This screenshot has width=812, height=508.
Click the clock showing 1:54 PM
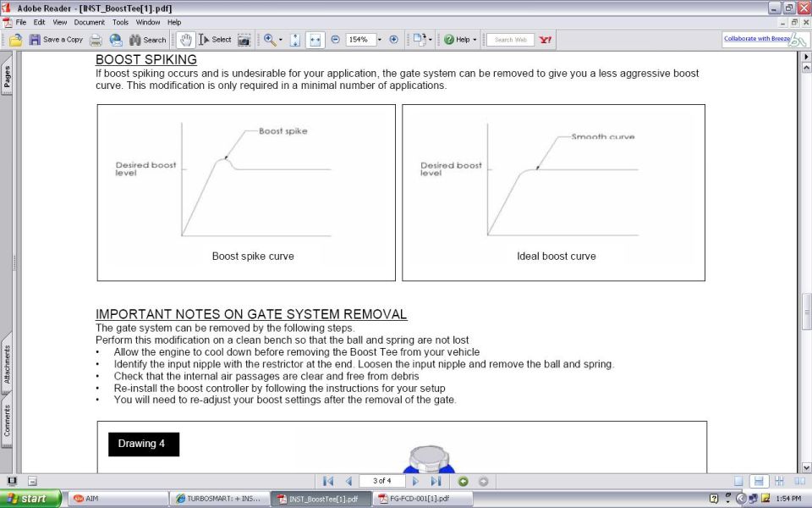tap(788, 499)
